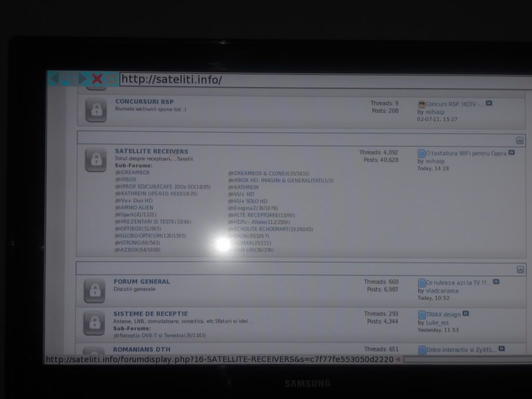Open the FORUM GENERAL forum link
This screenshot has width=532, height=399.
coord(141,282)
